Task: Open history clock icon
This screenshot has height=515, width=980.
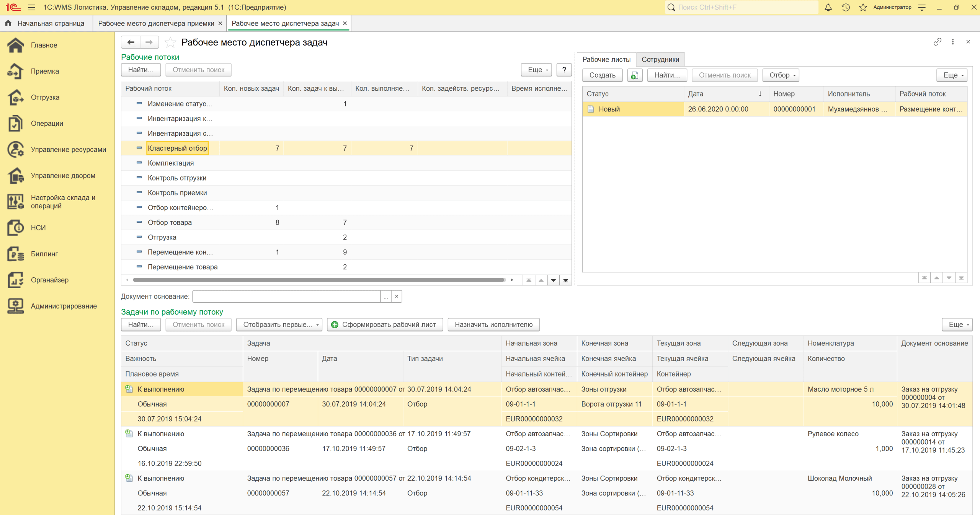Action: coord(846,7)
